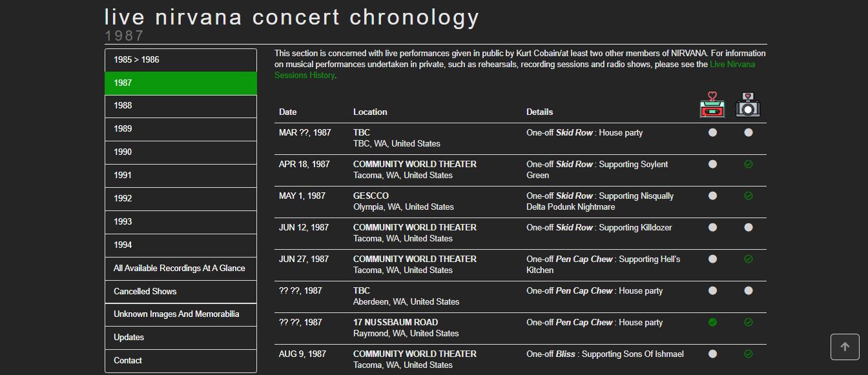Click photo status dot for JUN 12, 1987 row
868x375 pixels.
coord(748,227)
